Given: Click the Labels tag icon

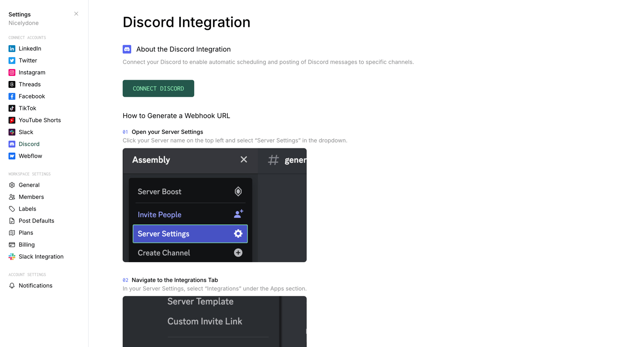Looking at the screenshot, I should click(x=12, y=209).
